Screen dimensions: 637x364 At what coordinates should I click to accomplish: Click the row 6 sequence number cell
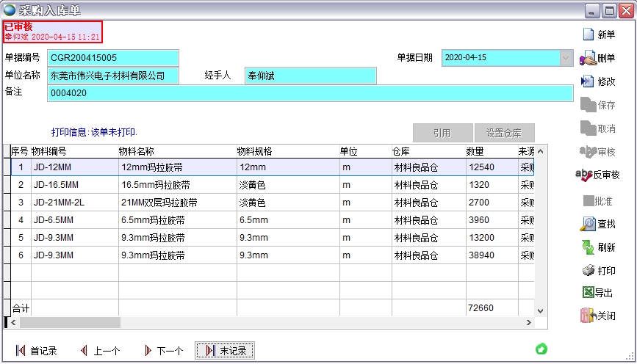pos(21,255)
